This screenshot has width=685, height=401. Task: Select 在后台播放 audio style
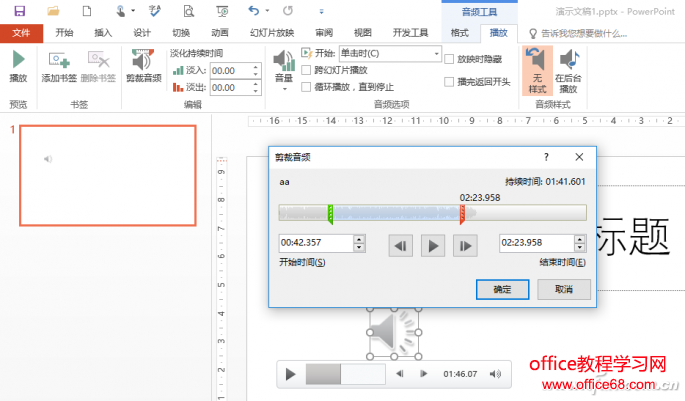(568, 70)
